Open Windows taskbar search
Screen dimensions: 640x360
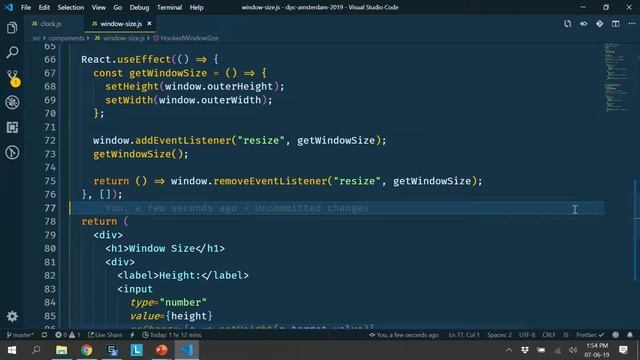(x=36, y=350)
